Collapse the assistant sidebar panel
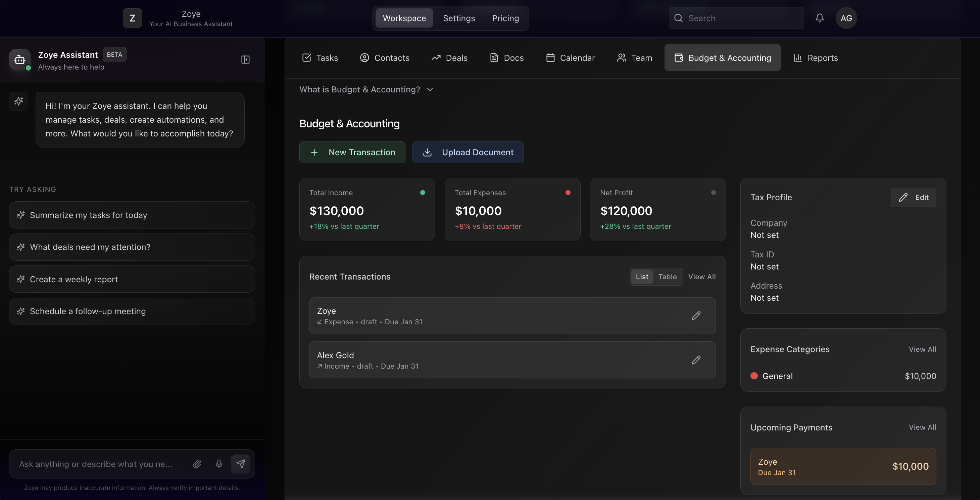The image size is (980, 500). click(245, 59)
